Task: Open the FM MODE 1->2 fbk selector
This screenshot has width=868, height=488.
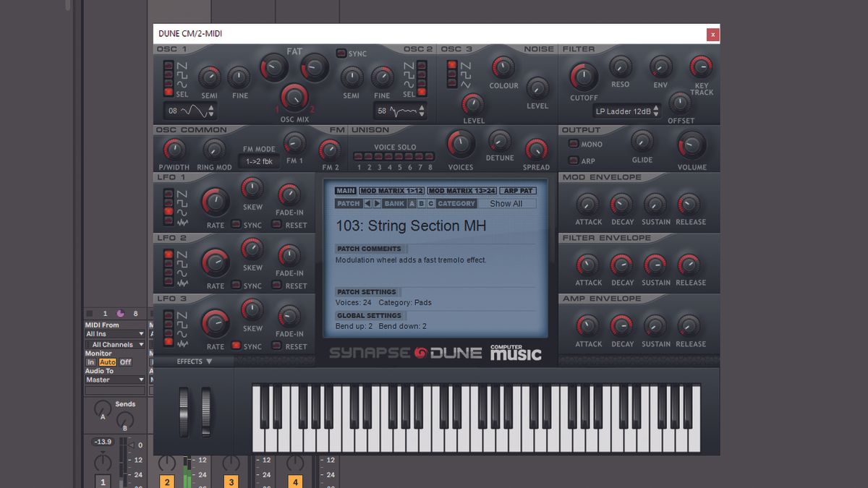Action: click(260, 160)
